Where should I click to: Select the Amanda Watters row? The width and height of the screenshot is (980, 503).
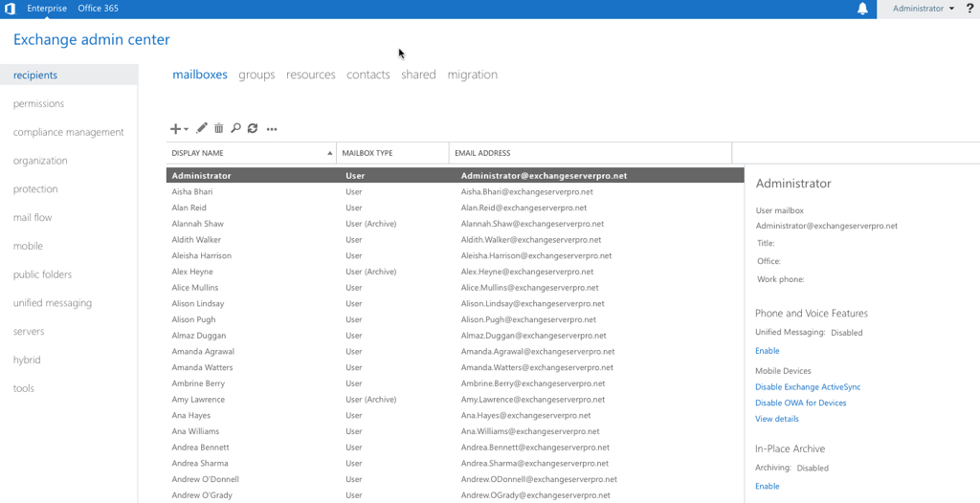click(455, 367)
